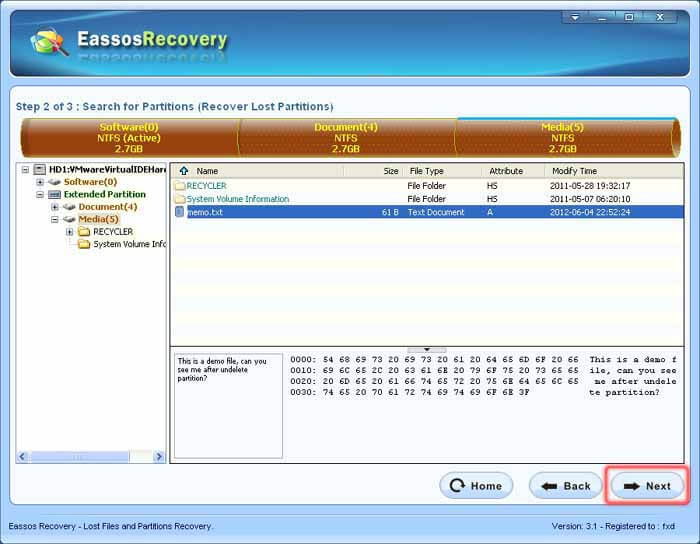This screenshot has width=700, height=544.
Task: Select memo.txt file in list
Action: (x=428, y=212)
